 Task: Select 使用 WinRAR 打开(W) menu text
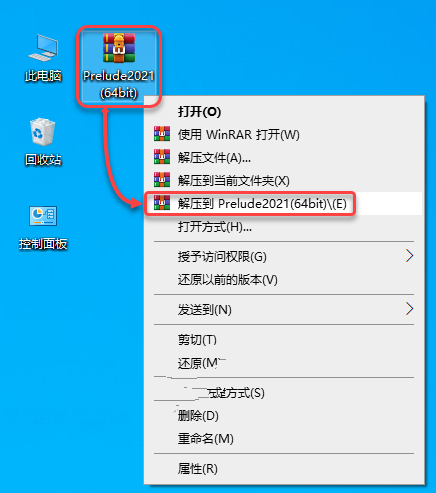coord(238,134)
